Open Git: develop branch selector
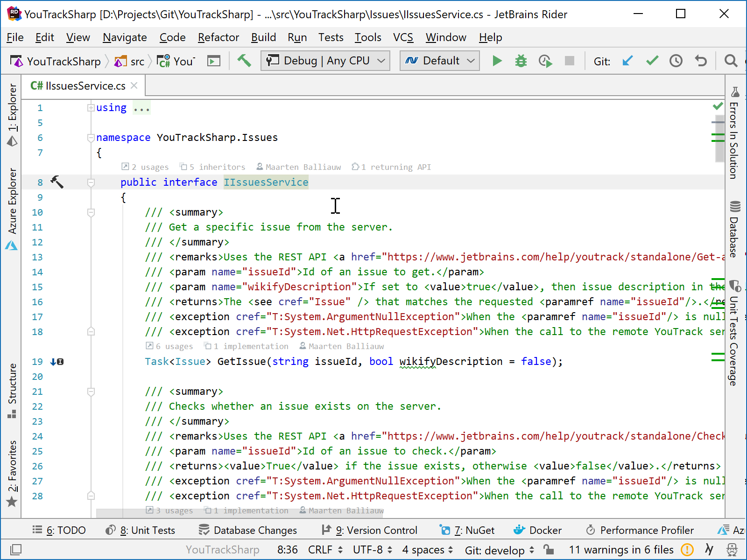Screen dimensions: 747x560 click(499, 550)
